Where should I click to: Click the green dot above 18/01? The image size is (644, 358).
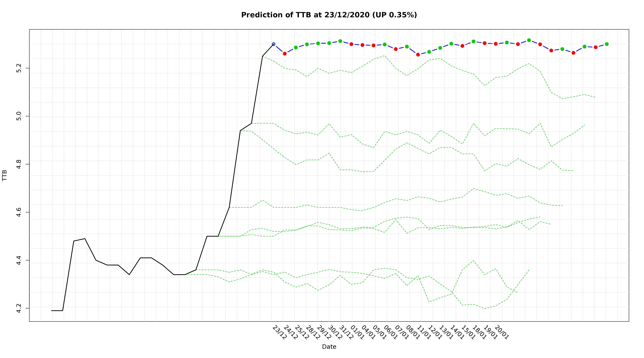tap(473, 42)
